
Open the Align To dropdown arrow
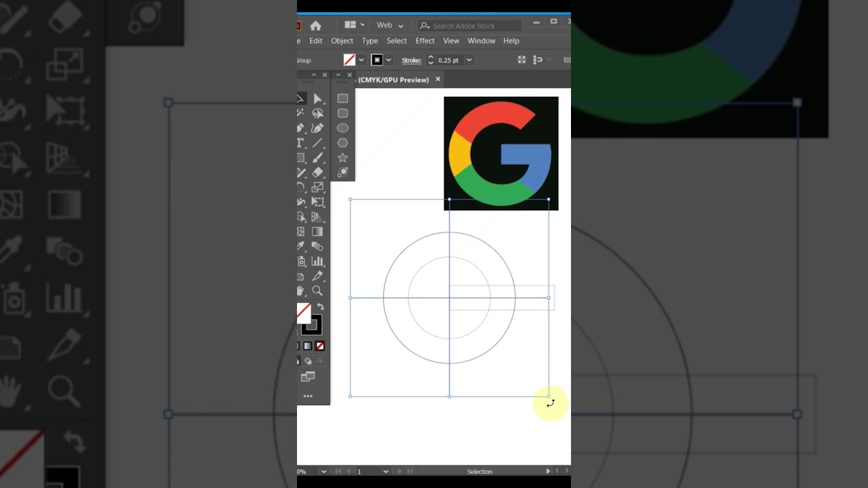(549, 60)
